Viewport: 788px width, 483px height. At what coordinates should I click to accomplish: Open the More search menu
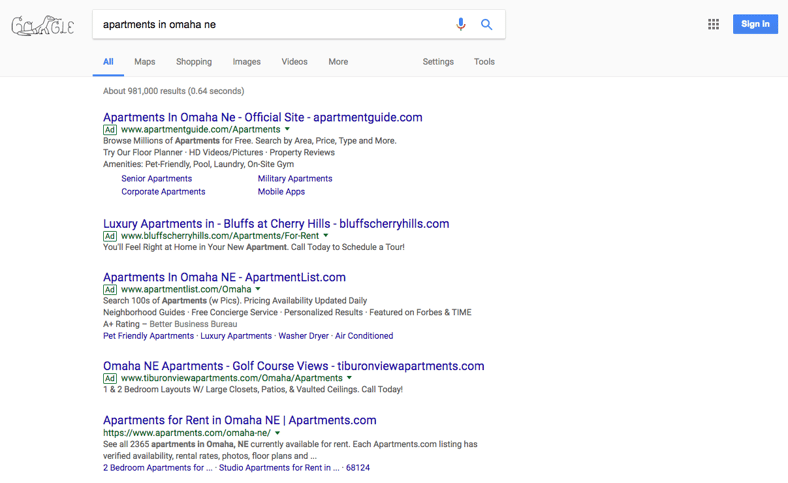338,62
